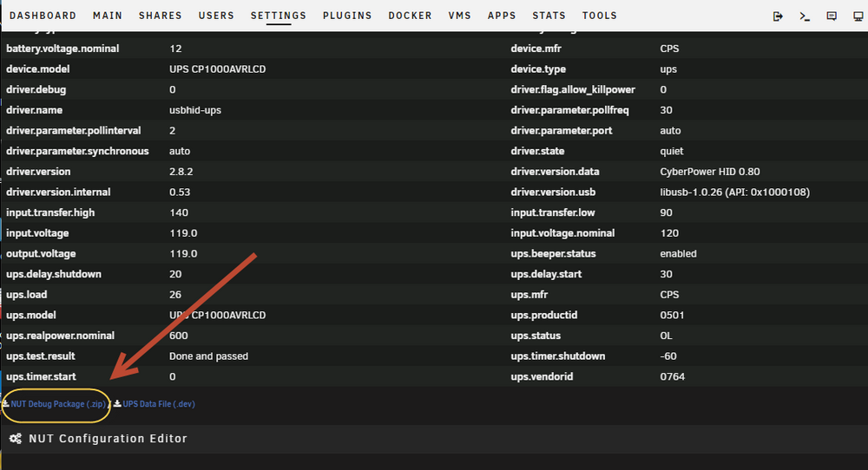Click the ups.realpower.nominal value 600
This screenshot has width=868, height=470.
coord(179,336)
